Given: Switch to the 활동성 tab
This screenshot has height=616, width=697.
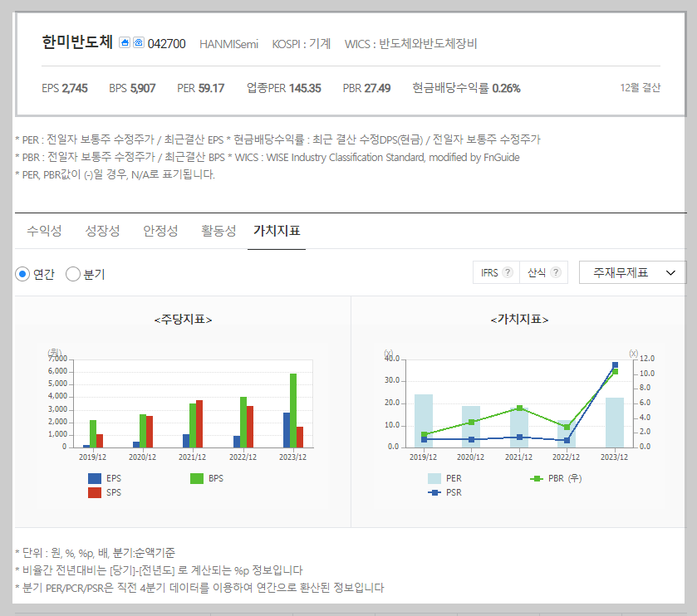Looking at the screenshot, I should point(217,232).
